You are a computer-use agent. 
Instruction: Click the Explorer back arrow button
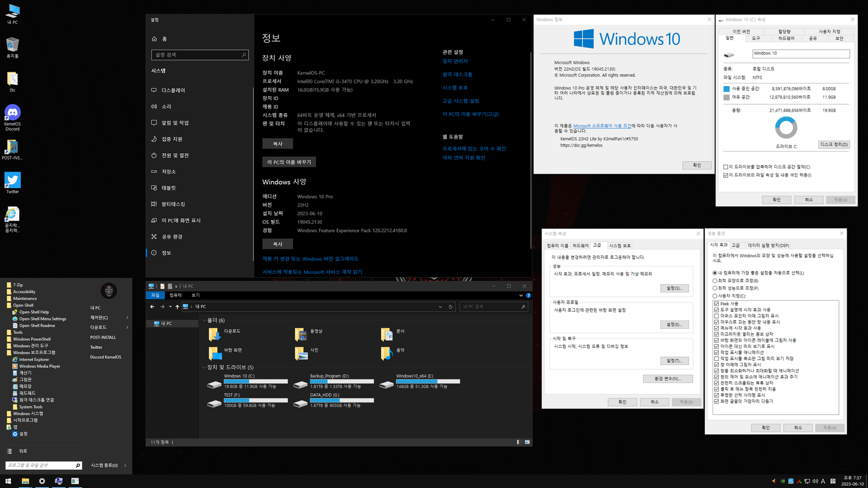[x=152, y=307]
